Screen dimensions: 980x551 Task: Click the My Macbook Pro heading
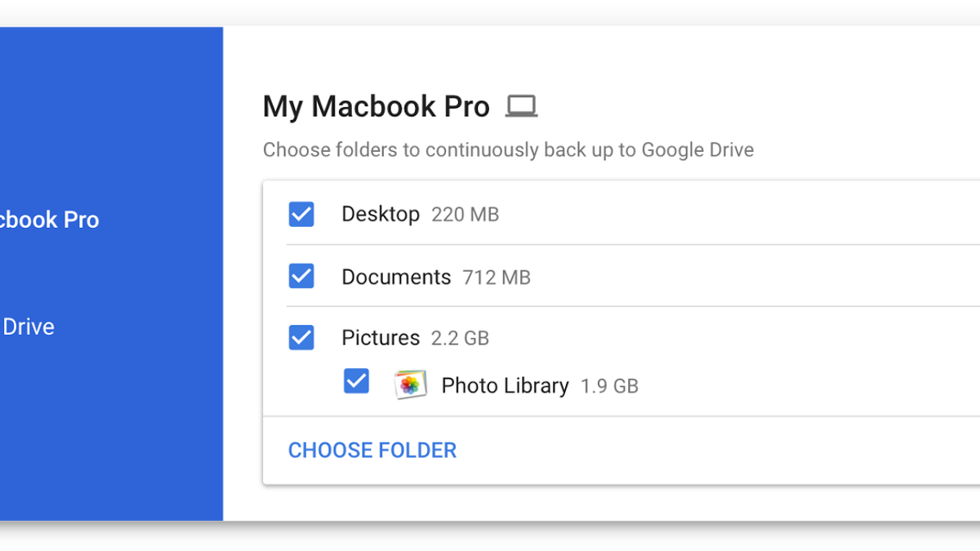376,107
